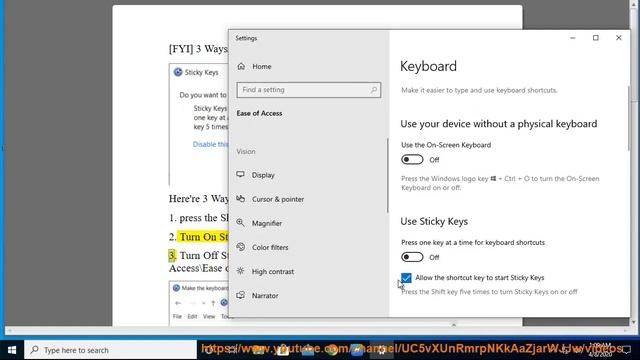The image size is (640, 360).
Task: Click 'Use your device without a physical keyboard' heading
Action: point(498,124)
